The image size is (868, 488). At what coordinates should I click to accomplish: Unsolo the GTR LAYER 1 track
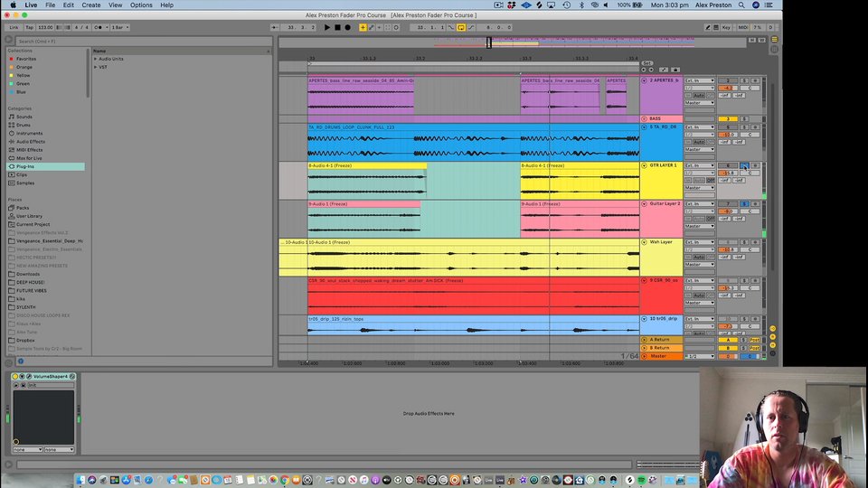click(x=744, y=165)
